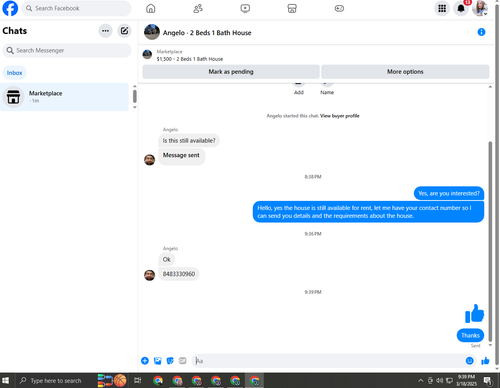Open Windows Start menu
The image size is (500, 388).
point(6,380)
